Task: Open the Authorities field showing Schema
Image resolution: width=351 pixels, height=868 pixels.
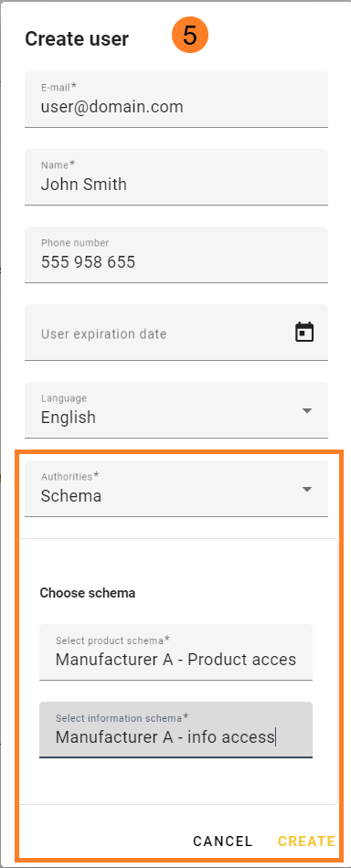Action: tap(176, 488)
